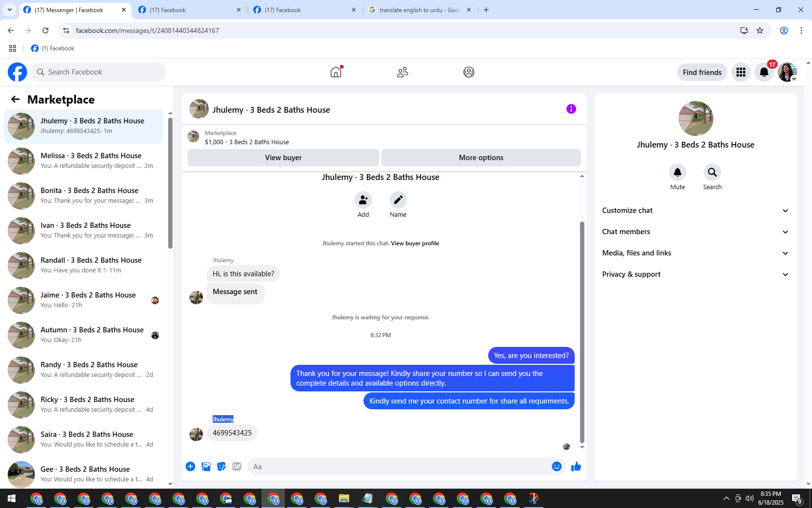Click the conversation list scrollbar
This screenshot has height=508, width=812.
[170, 183]
